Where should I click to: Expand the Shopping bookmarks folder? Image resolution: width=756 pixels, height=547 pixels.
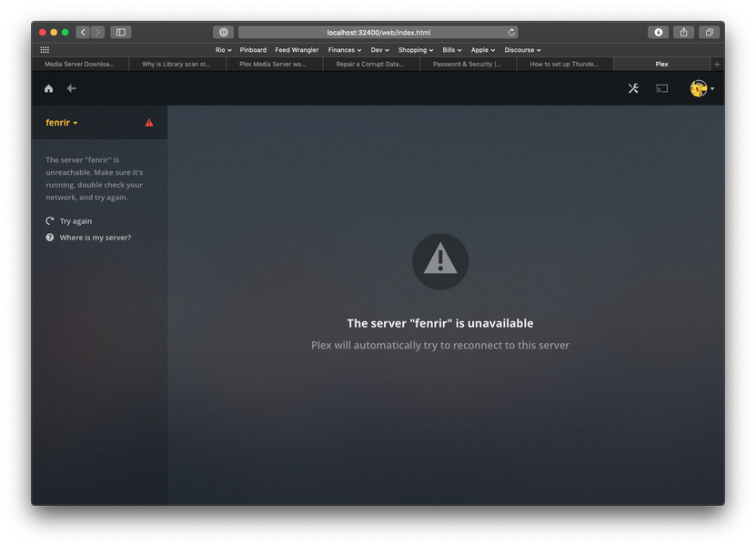pyautogui.click(x=416, y=50)
